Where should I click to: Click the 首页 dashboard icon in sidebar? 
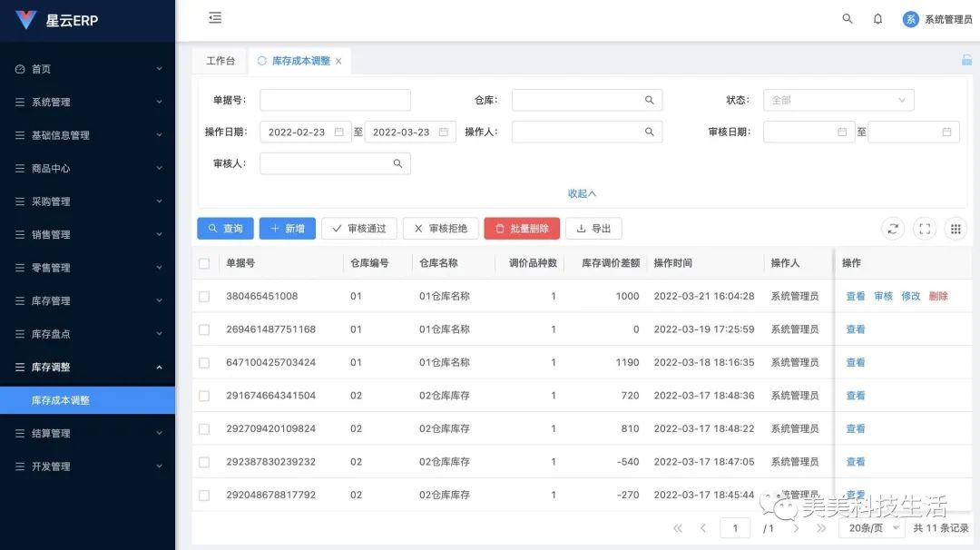point(20,69)
